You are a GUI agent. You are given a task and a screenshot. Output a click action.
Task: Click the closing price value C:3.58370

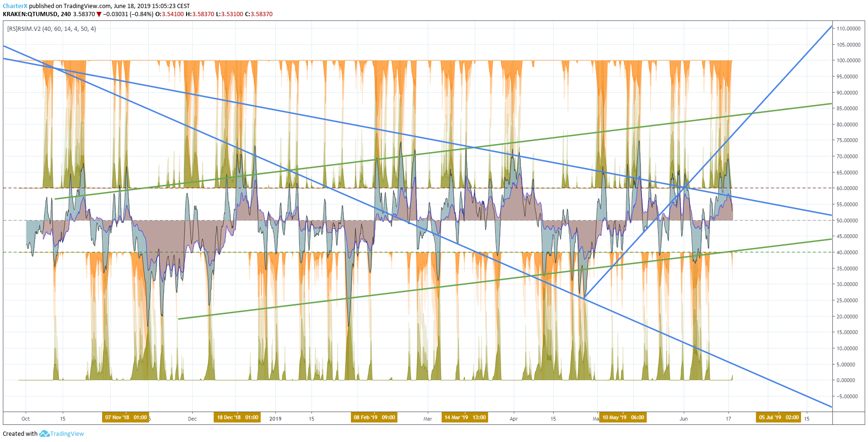tap(259, 14)
